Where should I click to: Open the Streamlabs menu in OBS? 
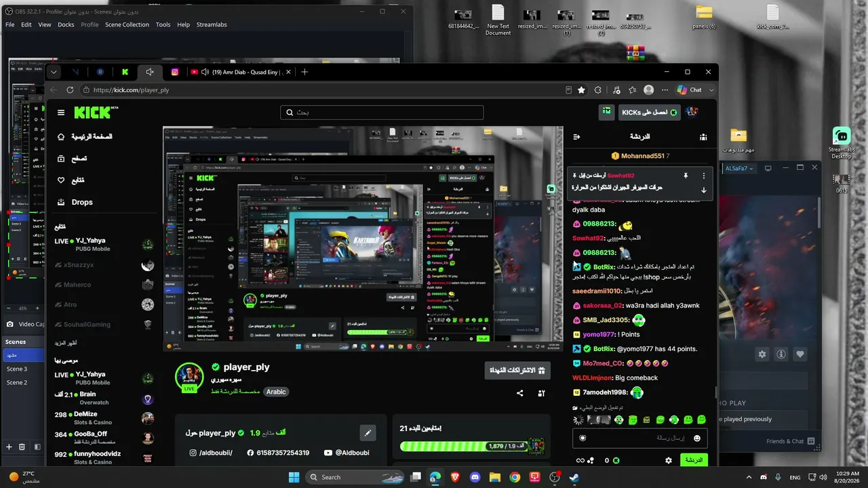click(x=212, y=24)
